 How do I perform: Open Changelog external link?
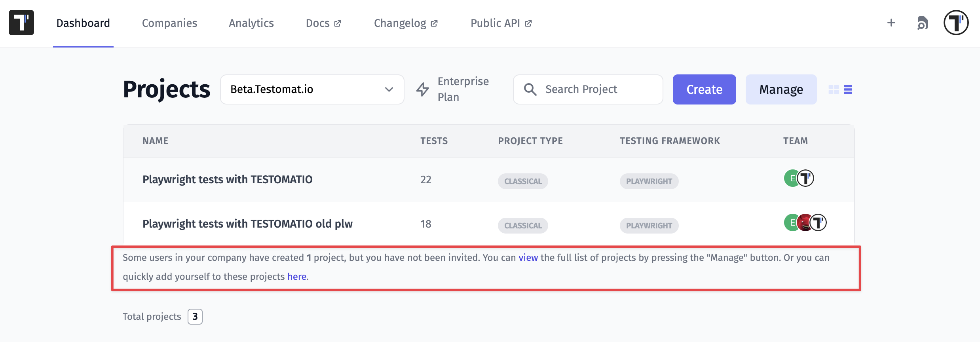(x=406, y=23)
